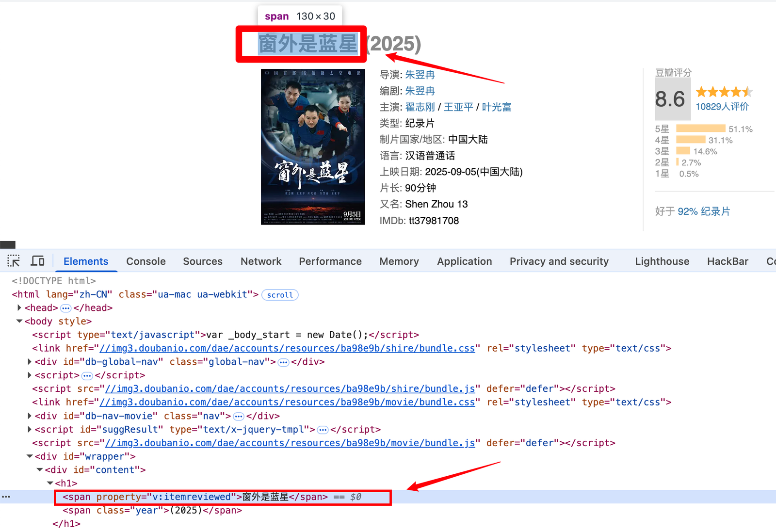The height and width of the screenshot is (532, 776).
Task: Click the three-dot row options icon
Action: [6, 497]
